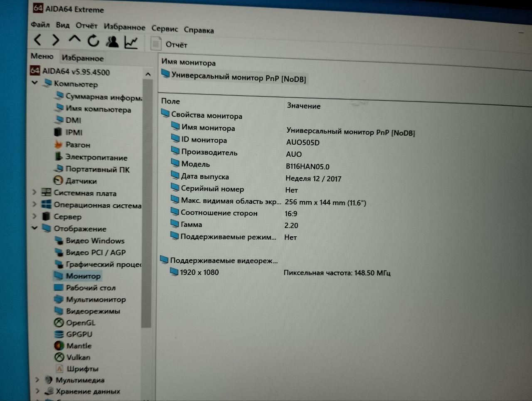Open the OpenGL icon

[59, 322]
